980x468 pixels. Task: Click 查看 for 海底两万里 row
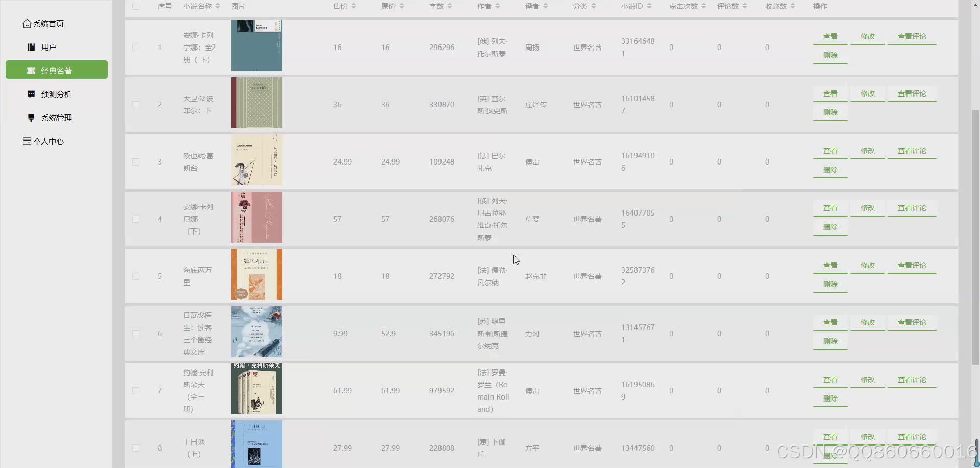830,265
